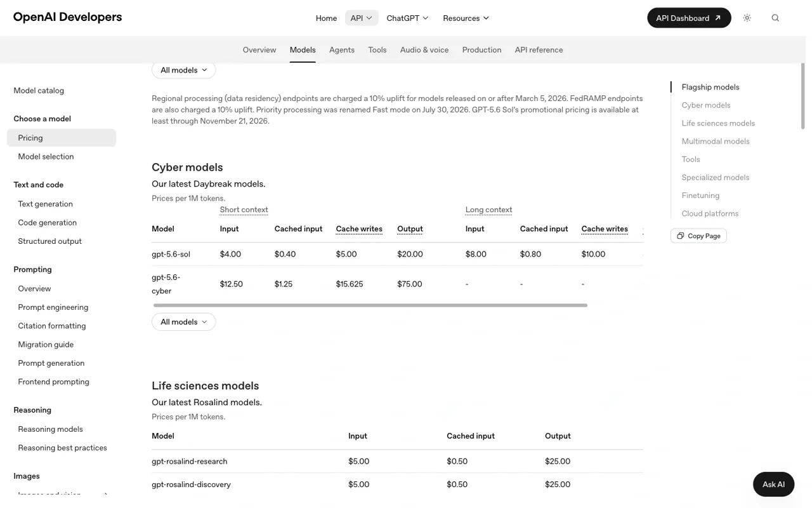Open the Ask AI chat button
The width and height of the screenshot is (812, 508).
pos(773,484)
